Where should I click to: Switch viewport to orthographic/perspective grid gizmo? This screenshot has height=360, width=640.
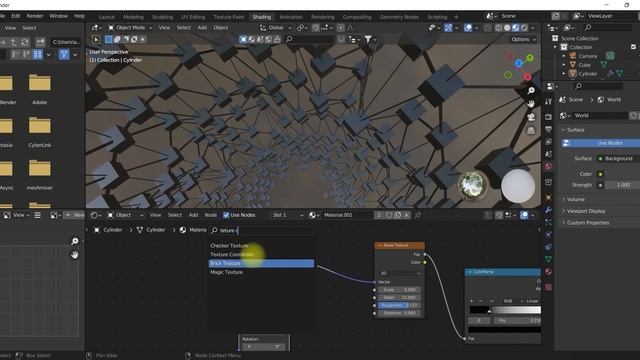point(531,131)
